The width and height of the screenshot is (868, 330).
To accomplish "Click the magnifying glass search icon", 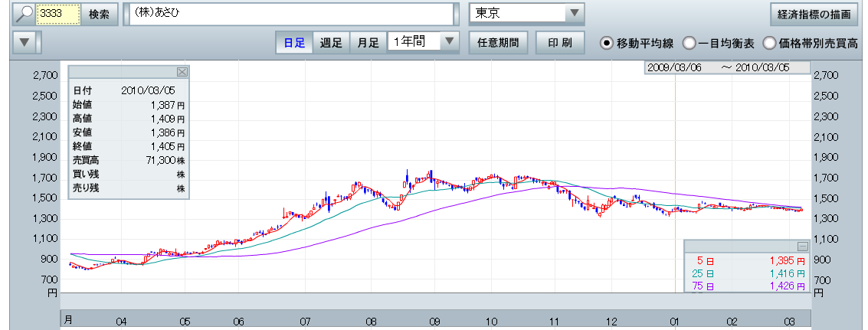I will click(x=25, y=14).
